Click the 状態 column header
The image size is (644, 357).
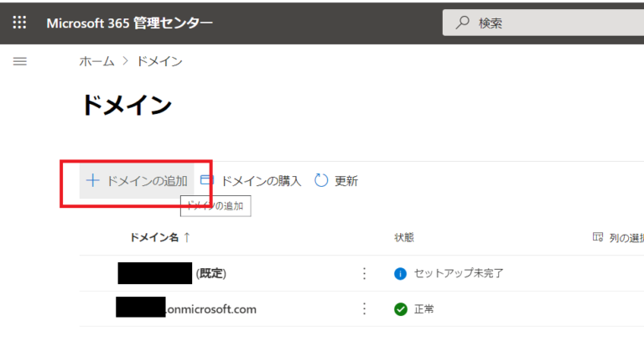[403, 237]
